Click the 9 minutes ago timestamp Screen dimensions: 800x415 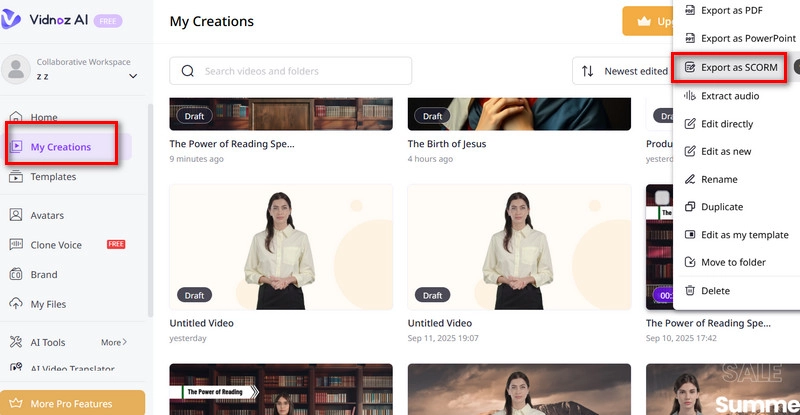pos(196,159)
